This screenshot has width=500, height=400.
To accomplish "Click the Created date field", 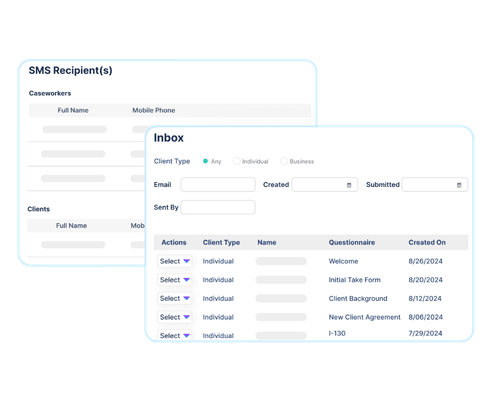I will (x=325, y=185).
